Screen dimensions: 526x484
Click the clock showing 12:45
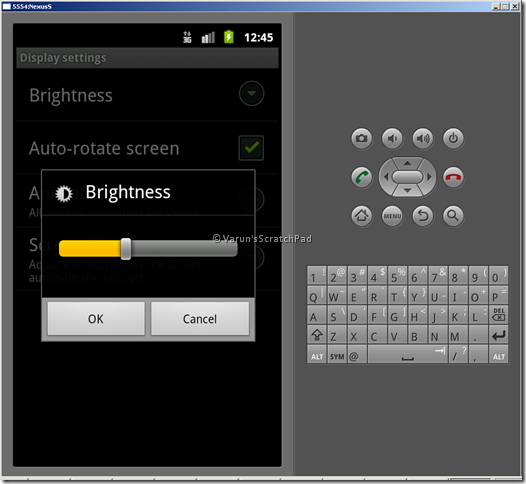259,37
